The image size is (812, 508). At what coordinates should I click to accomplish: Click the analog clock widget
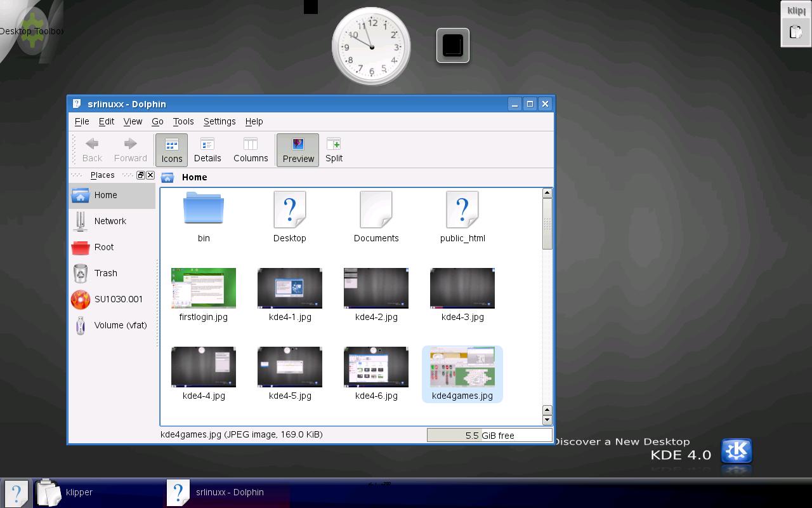372,46
